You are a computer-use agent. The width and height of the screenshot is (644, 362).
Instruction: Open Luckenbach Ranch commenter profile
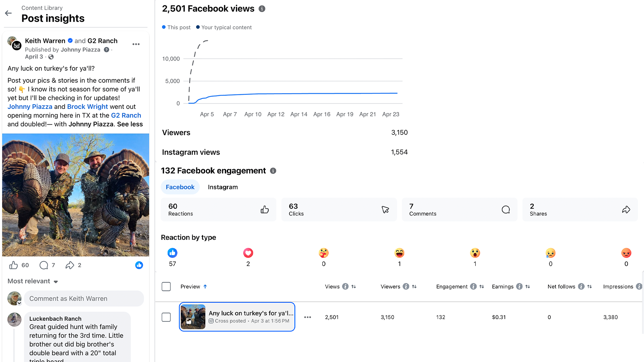[55, 318]
